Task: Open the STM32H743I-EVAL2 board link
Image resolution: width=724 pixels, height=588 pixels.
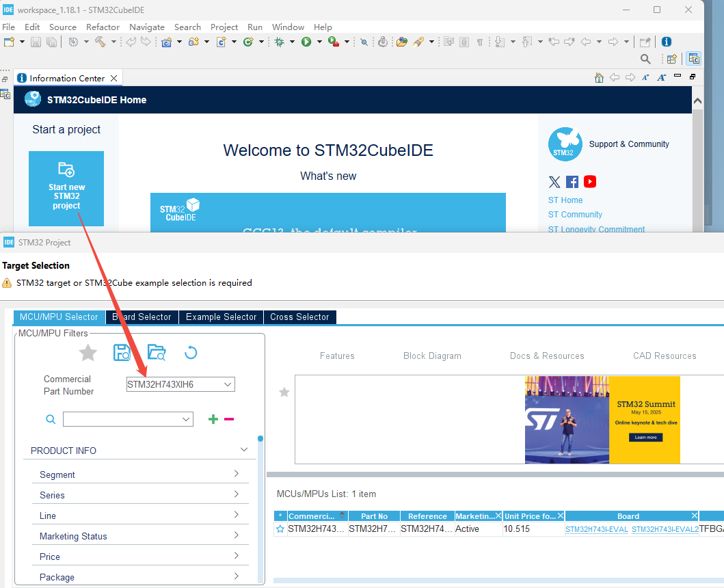Action: pyautogui.click(x=665, y=529)
